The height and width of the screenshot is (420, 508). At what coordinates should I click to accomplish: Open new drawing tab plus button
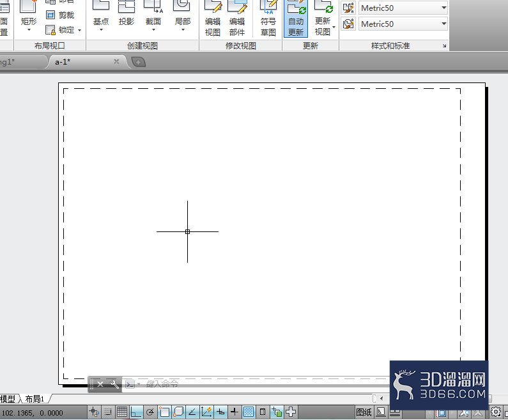(x=138, y=62)
